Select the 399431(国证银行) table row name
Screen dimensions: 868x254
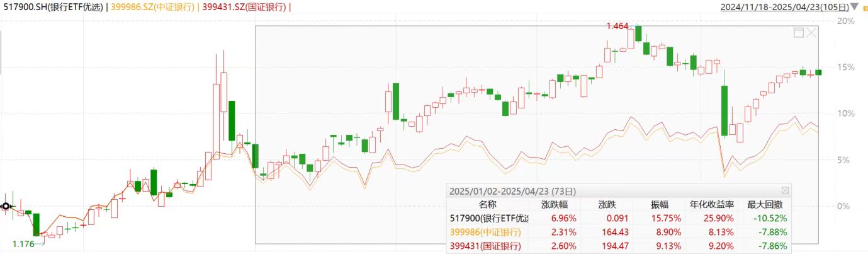pyautogui.click(x=486, y=246)
